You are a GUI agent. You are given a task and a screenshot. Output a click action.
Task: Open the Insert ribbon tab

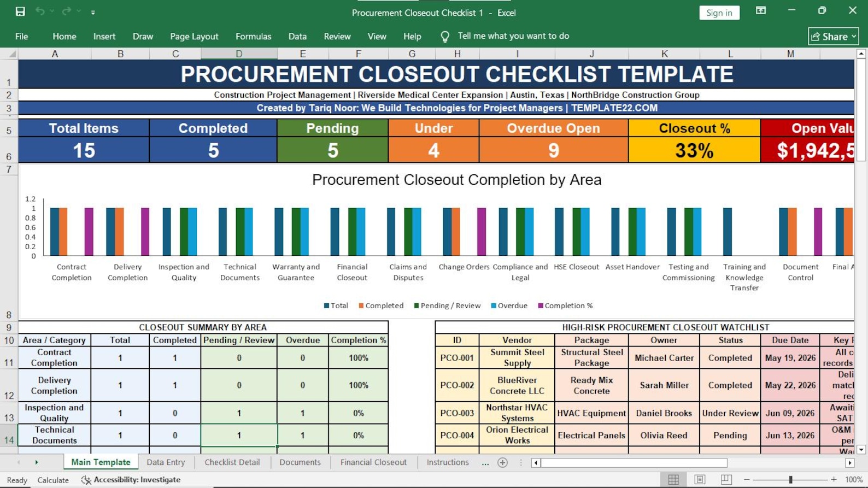pos(104,36)
